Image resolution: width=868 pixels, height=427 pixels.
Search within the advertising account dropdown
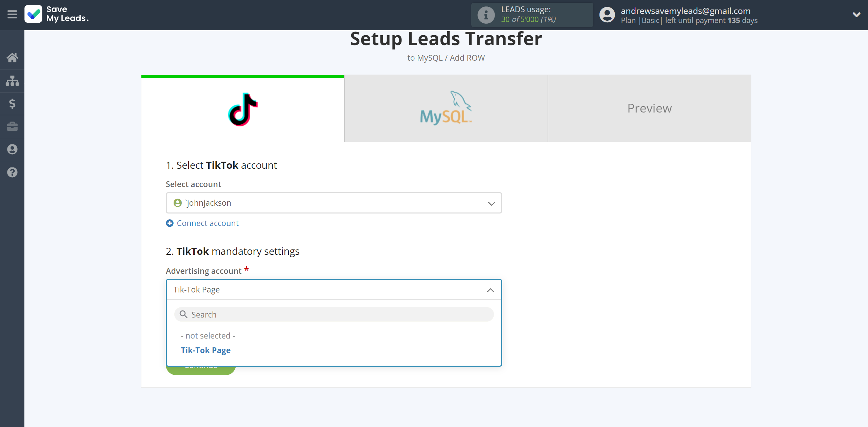(x=334, y=314)
